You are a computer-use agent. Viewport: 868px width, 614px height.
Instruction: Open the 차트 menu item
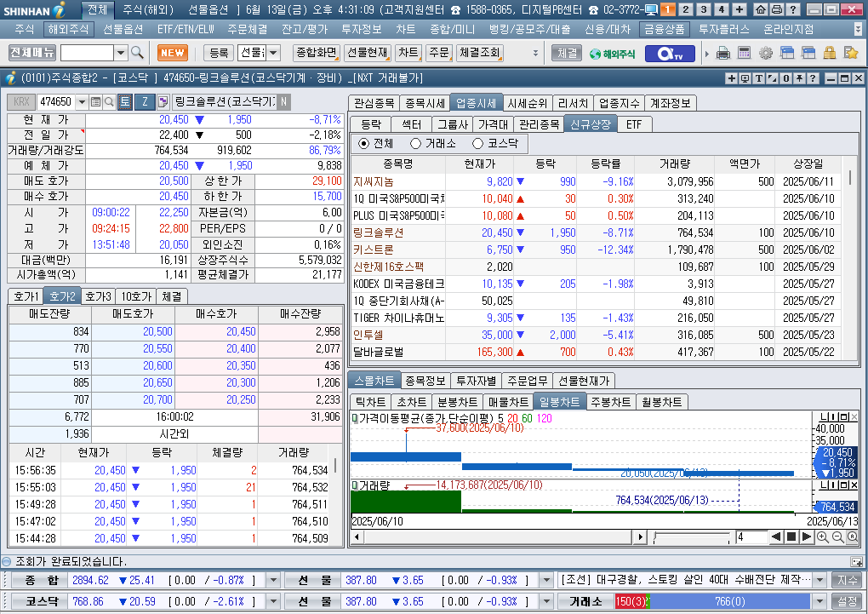[x=406, y=29]
